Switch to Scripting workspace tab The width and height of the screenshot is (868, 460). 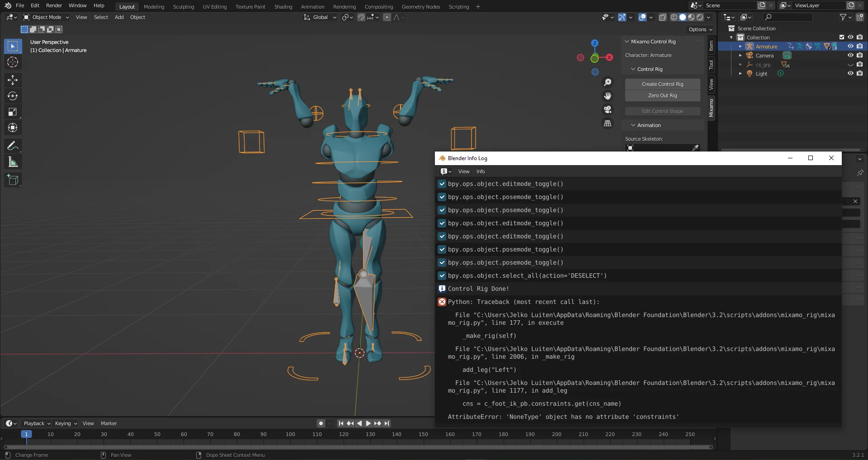[x=459, y=7]
